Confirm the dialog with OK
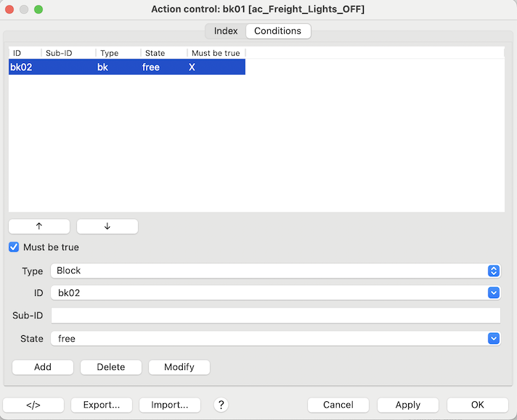Viewport: 517px width, 420px height. coord(477,405)
